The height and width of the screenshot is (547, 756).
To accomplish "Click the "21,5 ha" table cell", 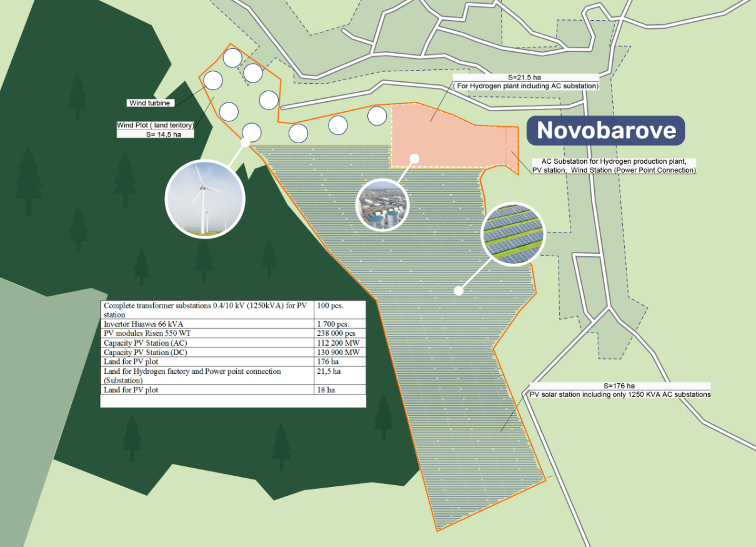I will 340,376.
